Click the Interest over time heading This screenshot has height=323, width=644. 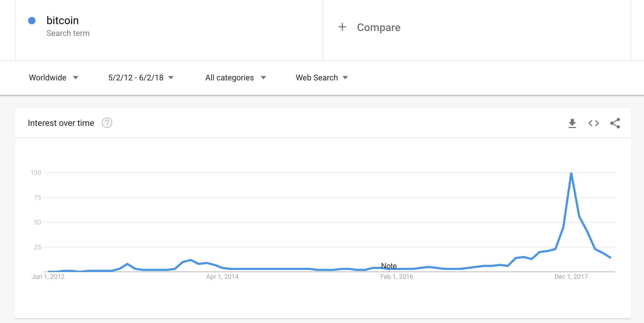pos(61,123)
